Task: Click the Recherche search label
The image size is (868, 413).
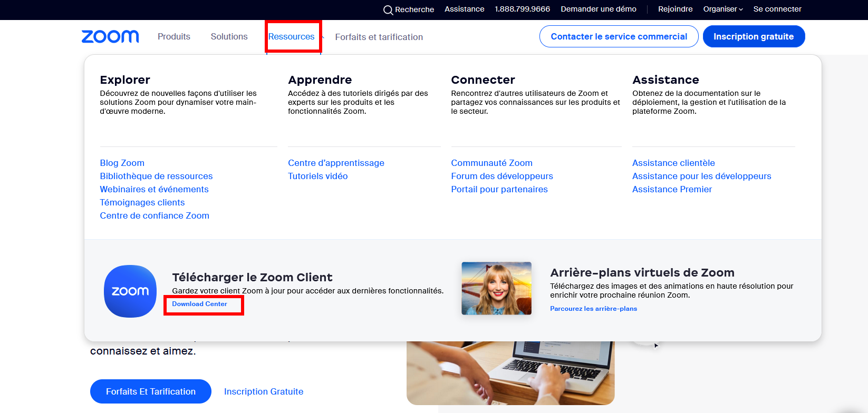Action: [x=414, y=9]
